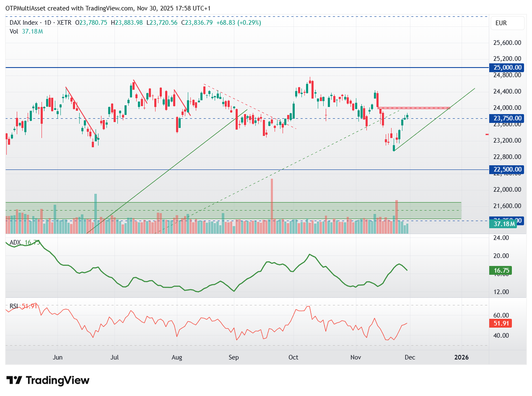Select the RSI indicator legend
Screen dimensions: 532x396
(14, 307)
